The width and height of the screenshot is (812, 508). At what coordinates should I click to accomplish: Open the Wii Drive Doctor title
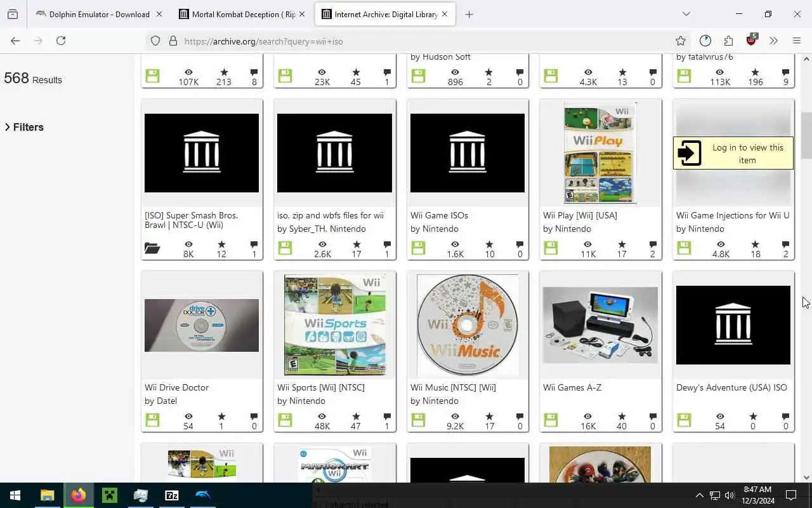click(176, 387)
